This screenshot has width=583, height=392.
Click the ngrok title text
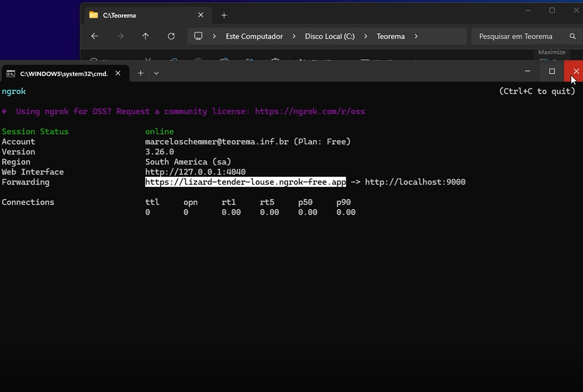click(x=14, y=92)
